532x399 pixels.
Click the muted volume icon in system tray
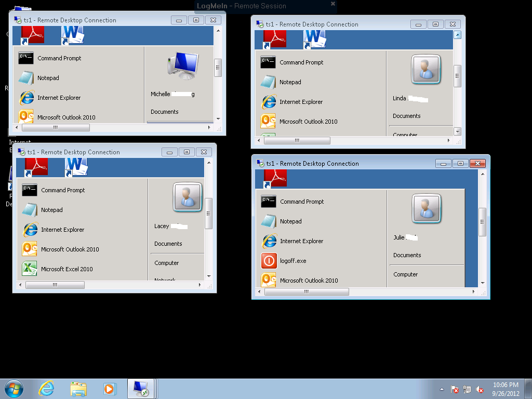pos(480,390)
